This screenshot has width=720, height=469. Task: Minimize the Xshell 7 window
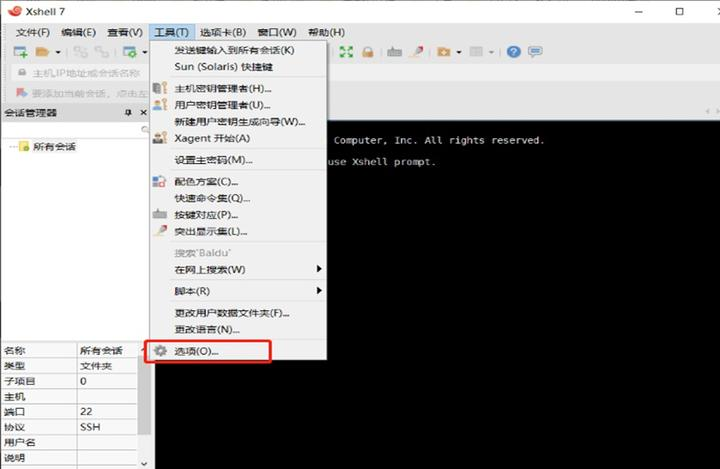639,11
